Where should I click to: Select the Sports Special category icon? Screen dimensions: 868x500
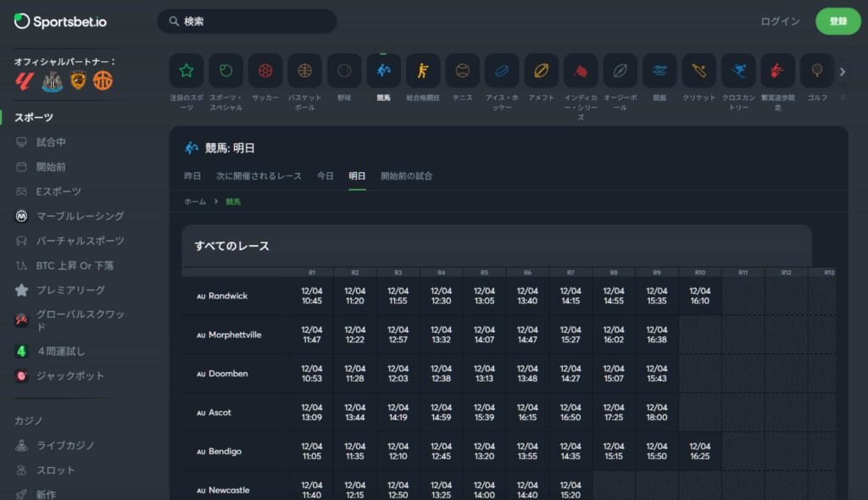click(225, 71)
